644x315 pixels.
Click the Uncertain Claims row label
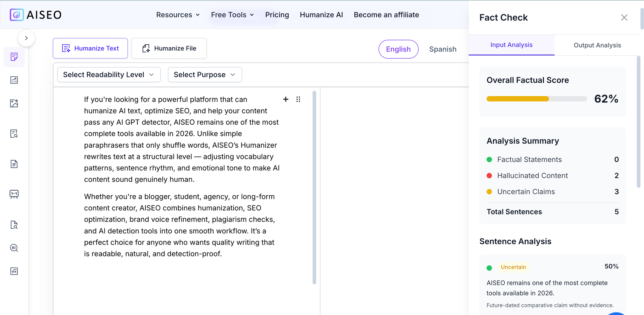pos(526,192)
